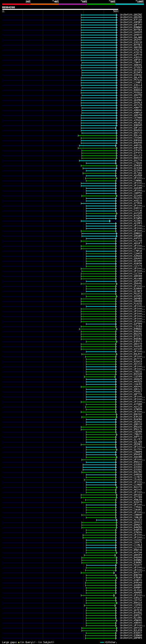
Task: Select UniRef100_A4RY91 entry text
Action: point(131,146)
